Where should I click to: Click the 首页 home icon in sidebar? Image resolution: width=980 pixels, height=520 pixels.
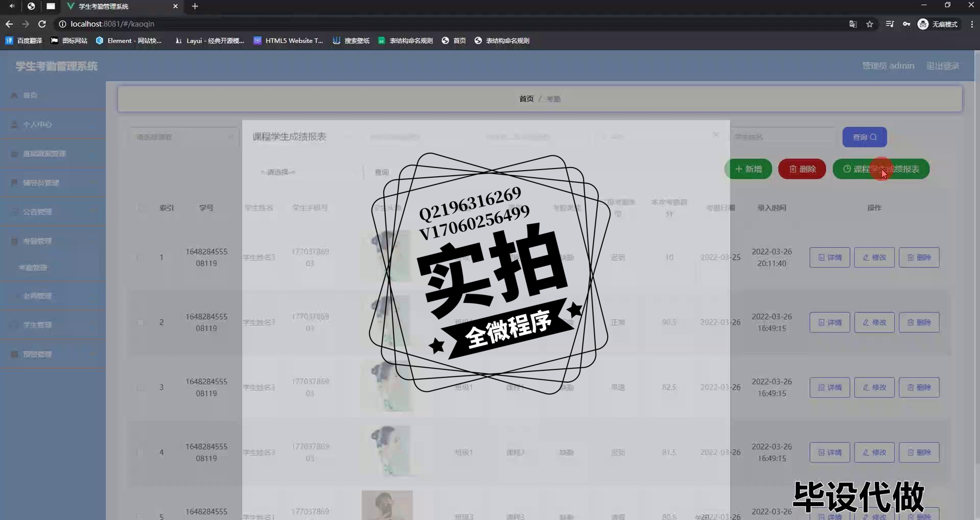coord(14,96)
